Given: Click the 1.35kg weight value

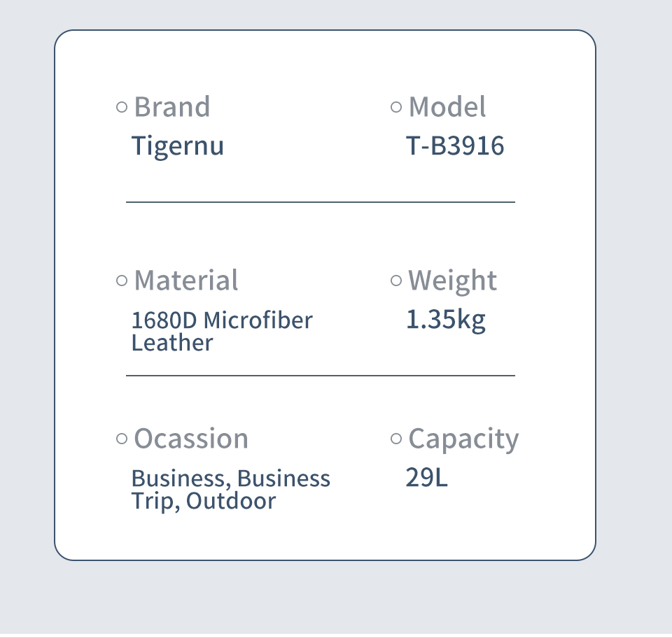Looking at the screenshot, I should click(446, 320).
